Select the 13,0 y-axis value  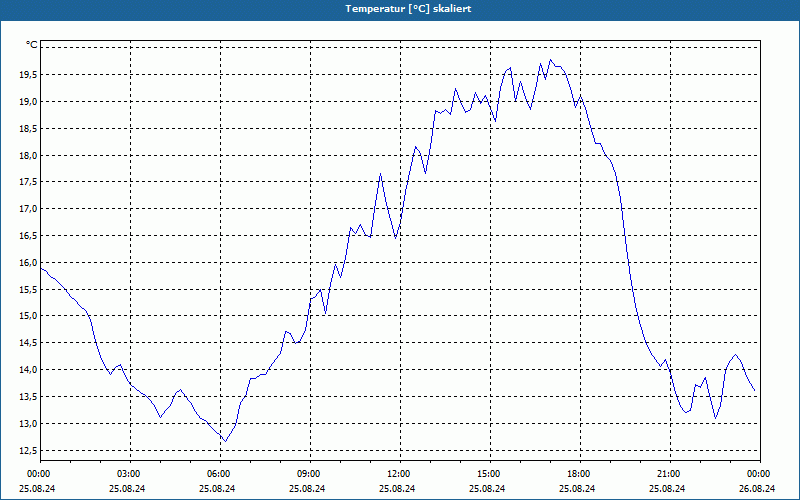pos(28,423)
